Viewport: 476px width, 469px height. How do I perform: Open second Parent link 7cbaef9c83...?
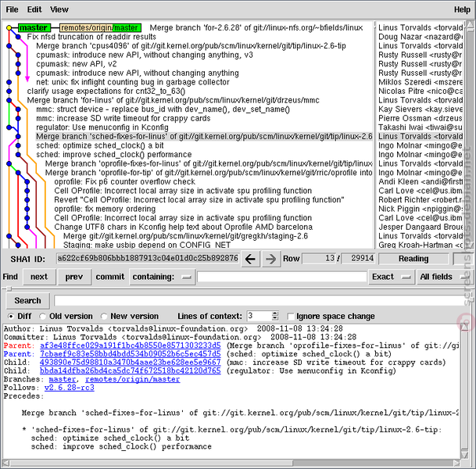(131, 354)
